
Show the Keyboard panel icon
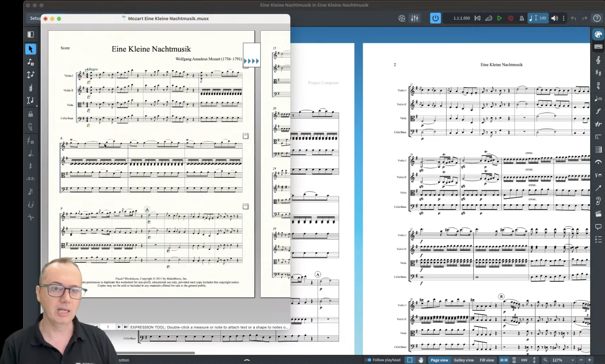(x=598, y=47)
